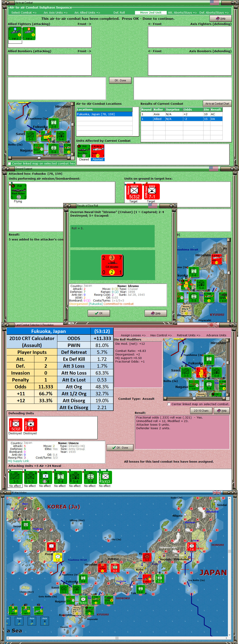Image resolution: width=239 pixels, height=644 pixels.
Task: Go to the Retreat Units step
Action: pyautogui.click(x=188, y=335)
